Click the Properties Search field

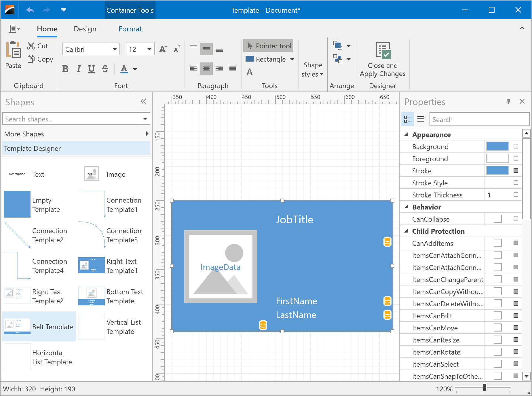[x=479, y=119]
